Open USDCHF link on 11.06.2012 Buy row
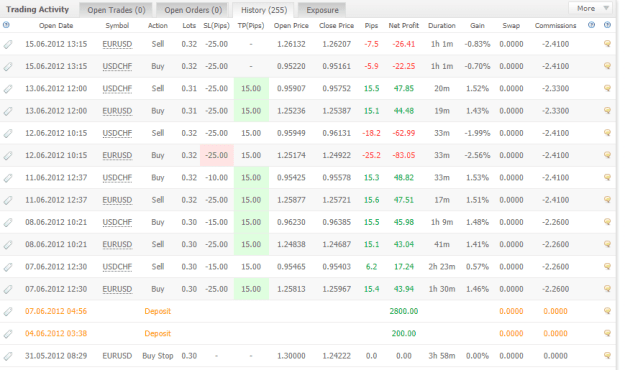The height and width of the screenshot is (370, 625). pyautogui.click(x=117, y=177)
